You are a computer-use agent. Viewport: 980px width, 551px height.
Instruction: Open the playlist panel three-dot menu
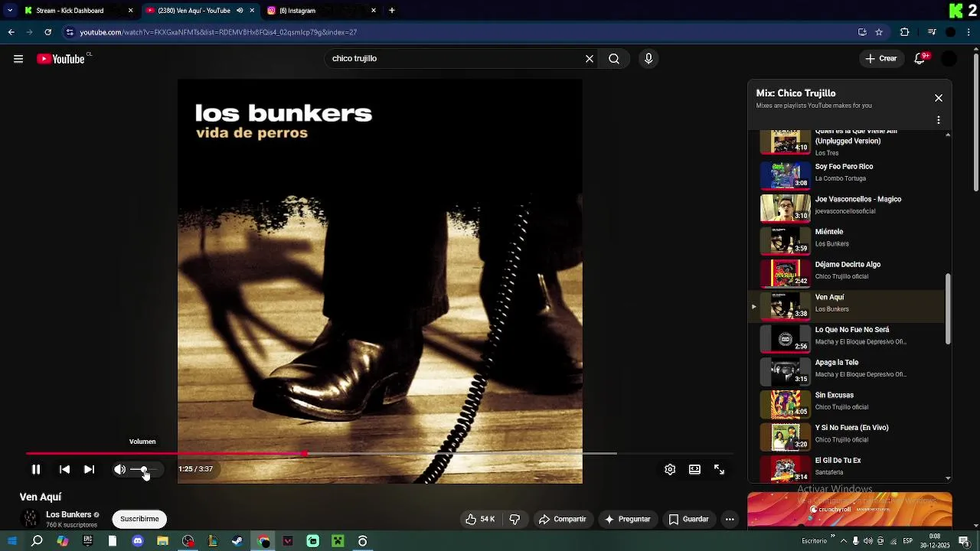(939, 120)
